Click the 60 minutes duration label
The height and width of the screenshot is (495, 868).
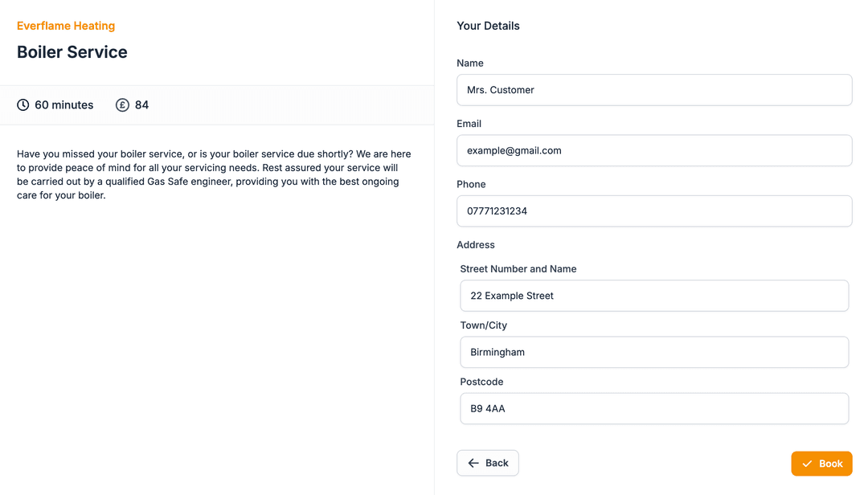(62, 104)
